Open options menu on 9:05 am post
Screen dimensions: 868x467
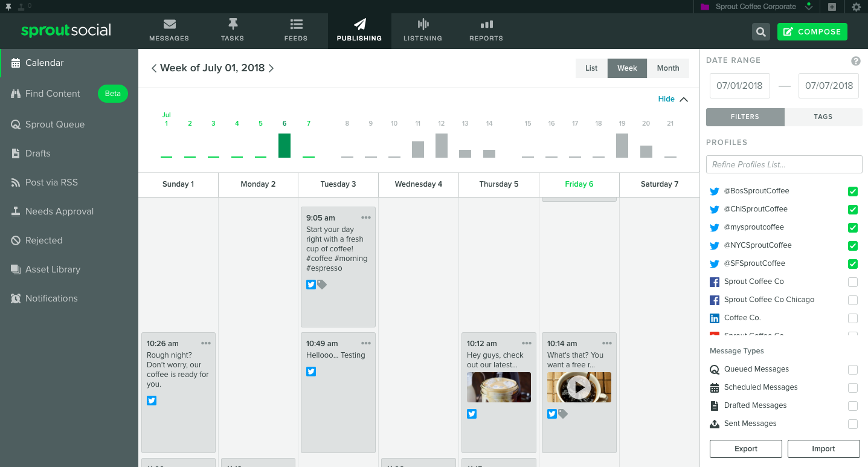pyautogui.click(x=366, y=217)
